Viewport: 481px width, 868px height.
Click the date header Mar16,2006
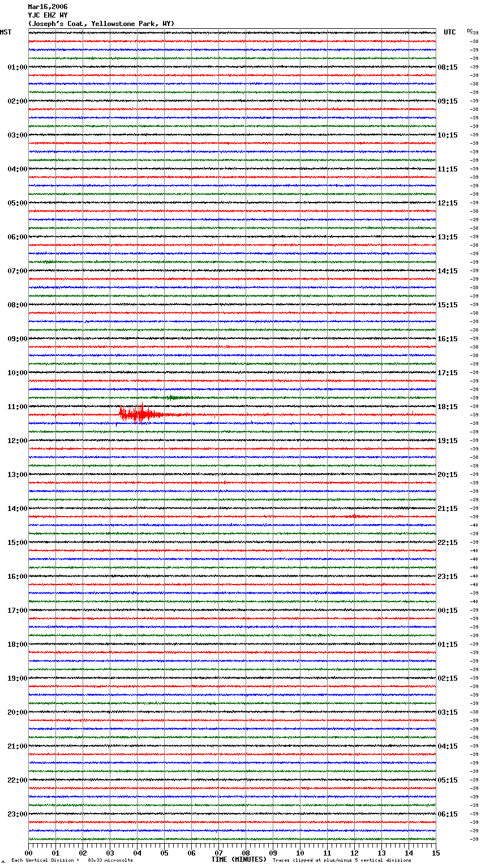pyautogui.click(x=48, y=7)
